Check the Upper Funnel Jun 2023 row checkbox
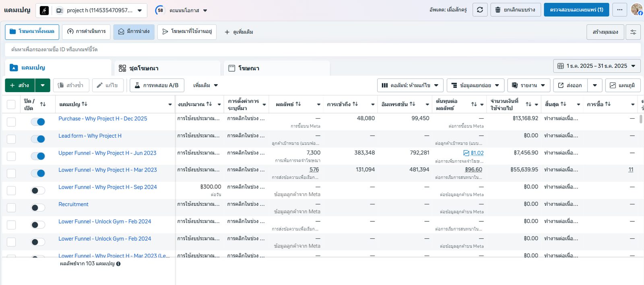Viewport: 644px width, 285px height. pos(11,156)
